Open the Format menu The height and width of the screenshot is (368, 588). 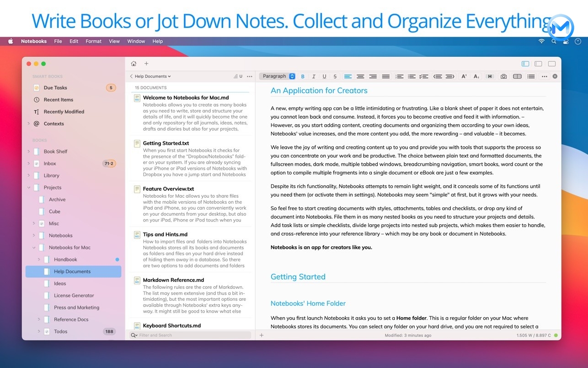point(93,41)
